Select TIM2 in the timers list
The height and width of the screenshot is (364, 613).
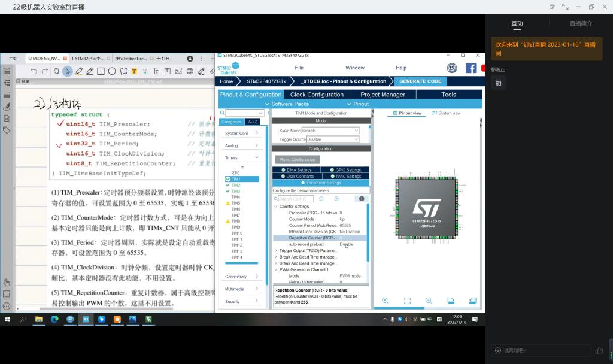tap(236, 185)
